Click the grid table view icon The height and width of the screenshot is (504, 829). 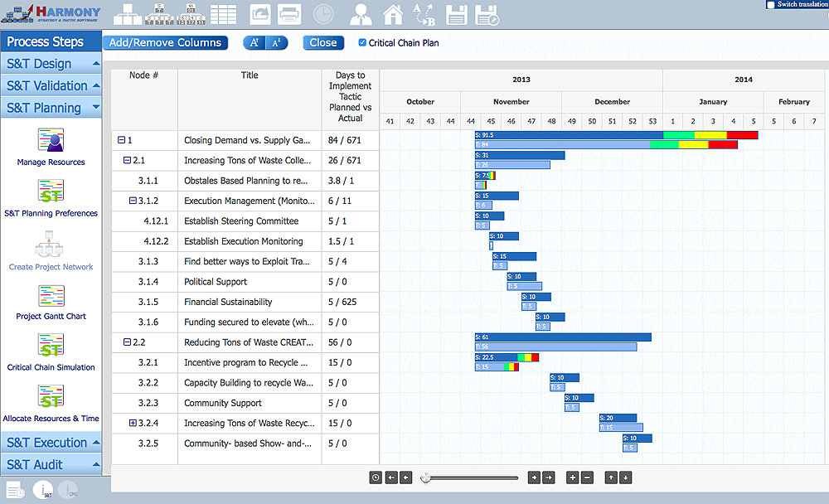point(223,14)
